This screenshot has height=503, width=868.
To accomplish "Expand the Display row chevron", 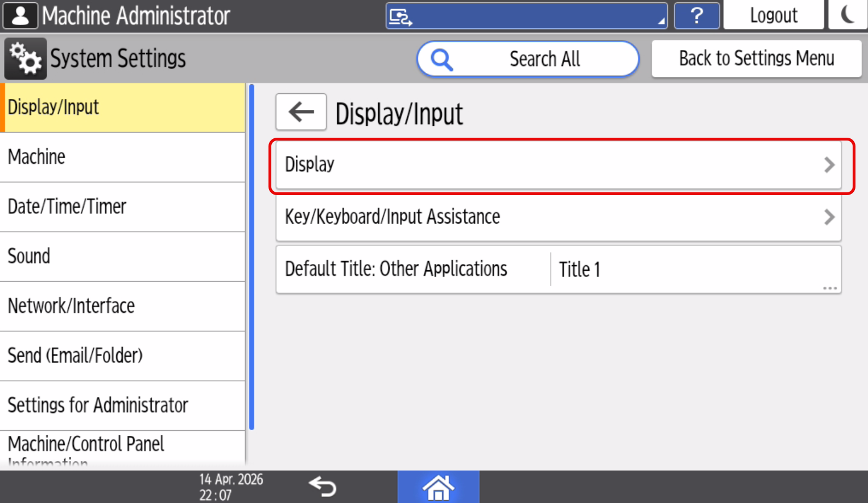I will (x=829, y=165).
